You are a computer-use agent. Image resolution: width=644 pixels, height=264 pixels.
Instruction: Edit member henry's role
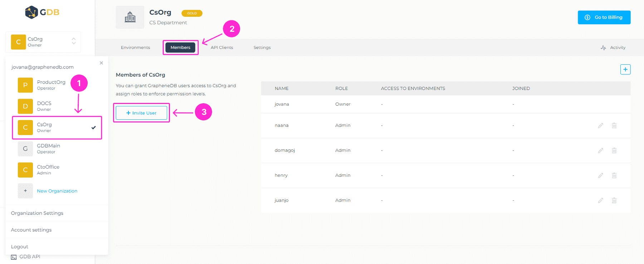click(601, 175)
